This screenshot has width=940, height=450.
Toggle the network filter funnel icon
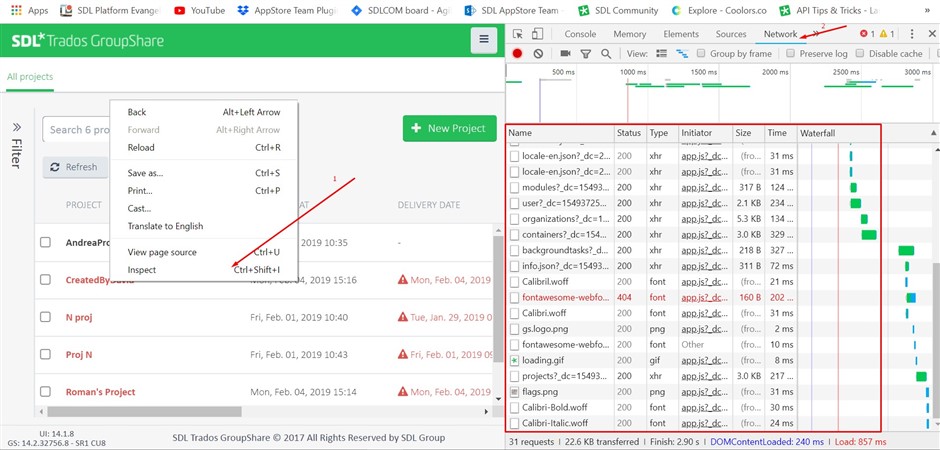(x=586, y=54)
